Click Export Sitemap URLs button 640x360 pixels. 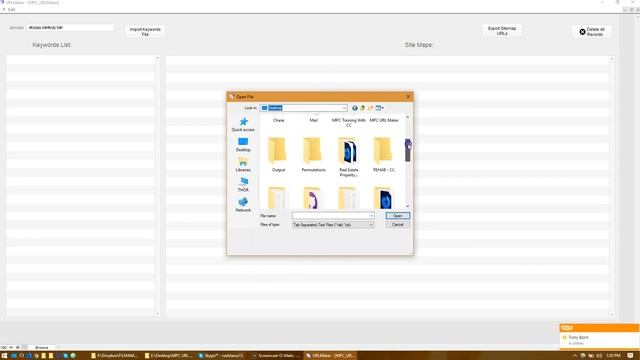[502, 31]
